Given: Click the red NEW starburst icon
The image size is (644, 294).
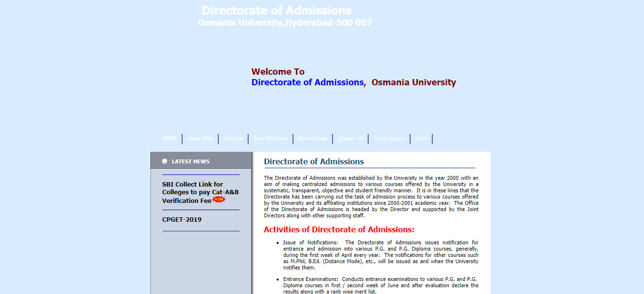Looking at the screenshot, I should [x=218, y=200].
